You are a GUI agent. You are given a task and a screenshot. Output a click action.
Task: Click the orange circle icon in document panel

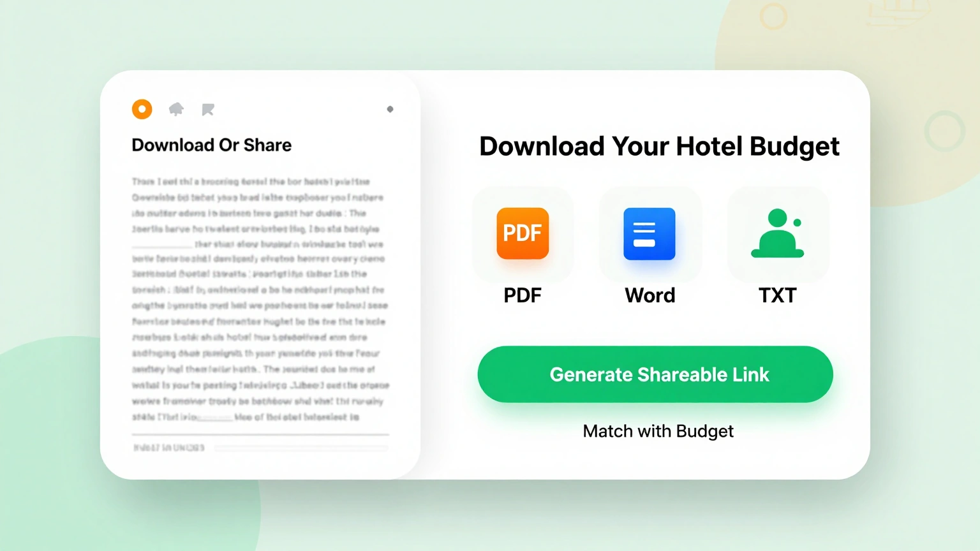pos(142,109)
